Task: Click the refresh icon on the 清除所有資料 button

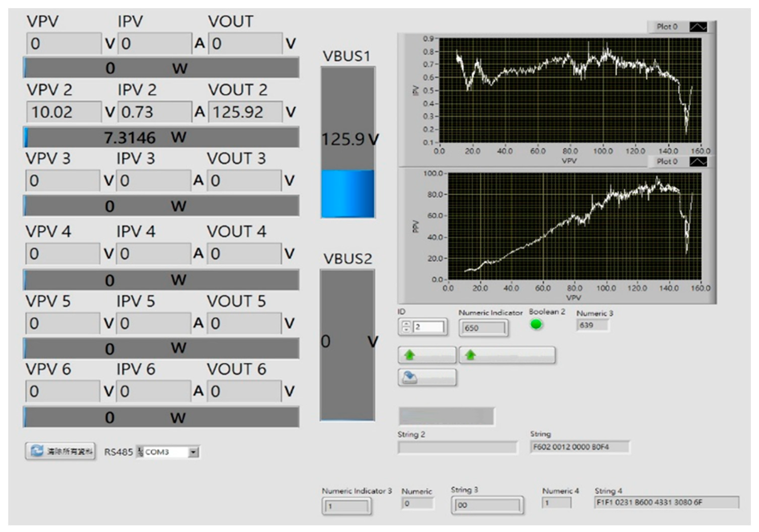Action: 37,451
